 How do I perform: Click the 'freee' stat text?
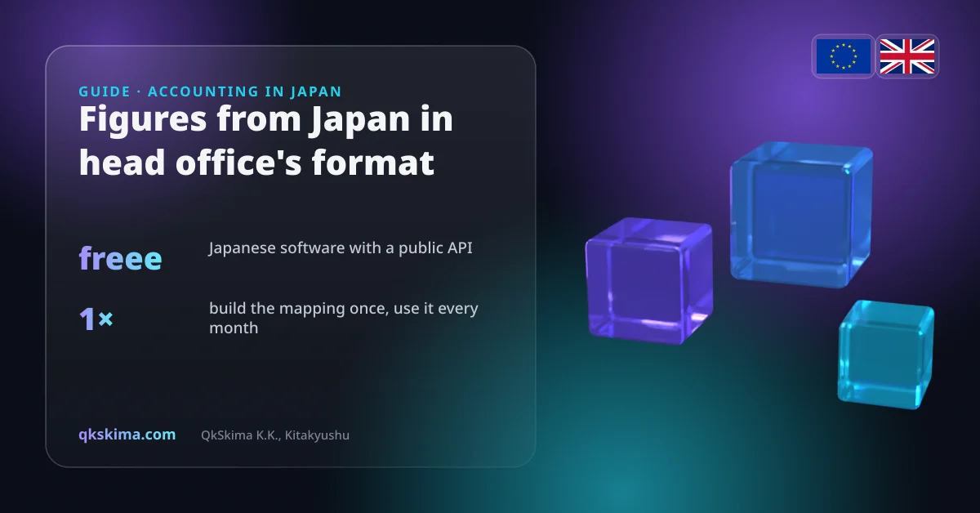pos(120,258)
